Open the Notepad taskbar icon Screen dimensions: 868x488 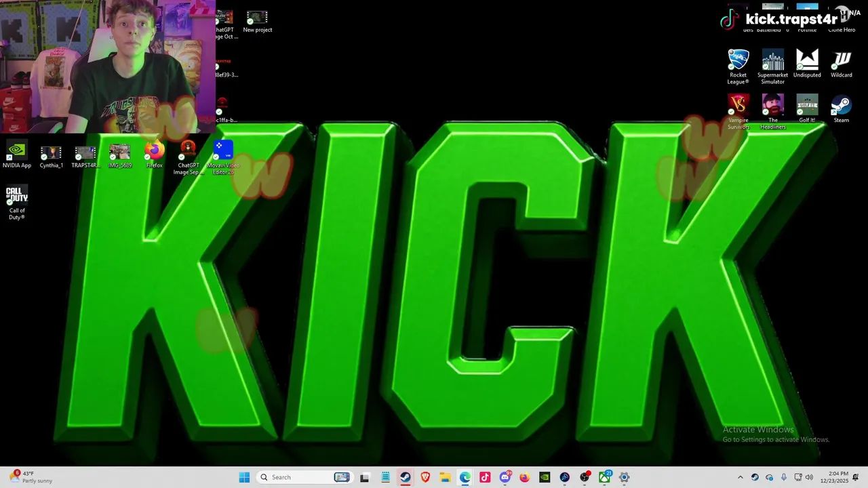tap(385, 477)
